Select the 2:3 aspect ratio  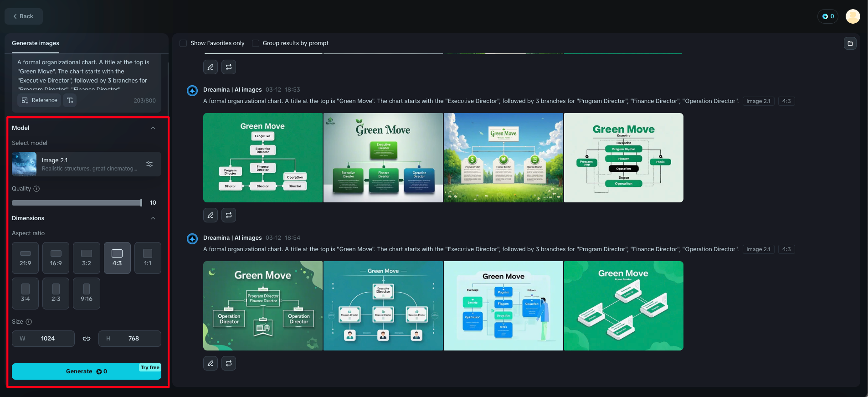[x=56, y=294]
